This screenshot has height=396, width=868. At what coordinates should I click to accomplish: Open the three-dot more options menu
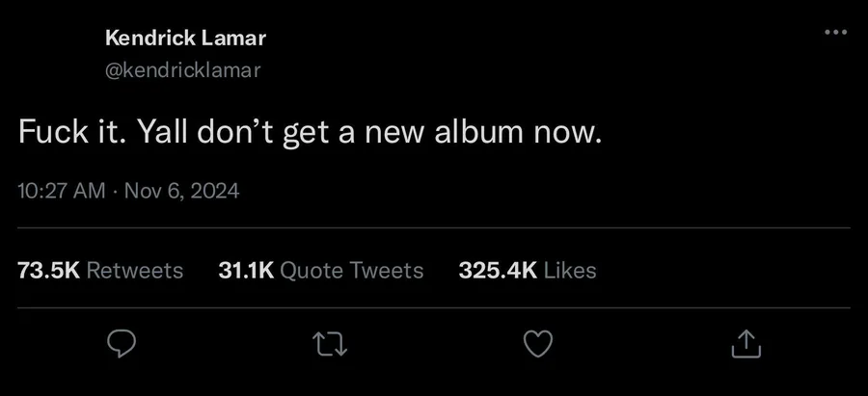[x=835, y=33]
